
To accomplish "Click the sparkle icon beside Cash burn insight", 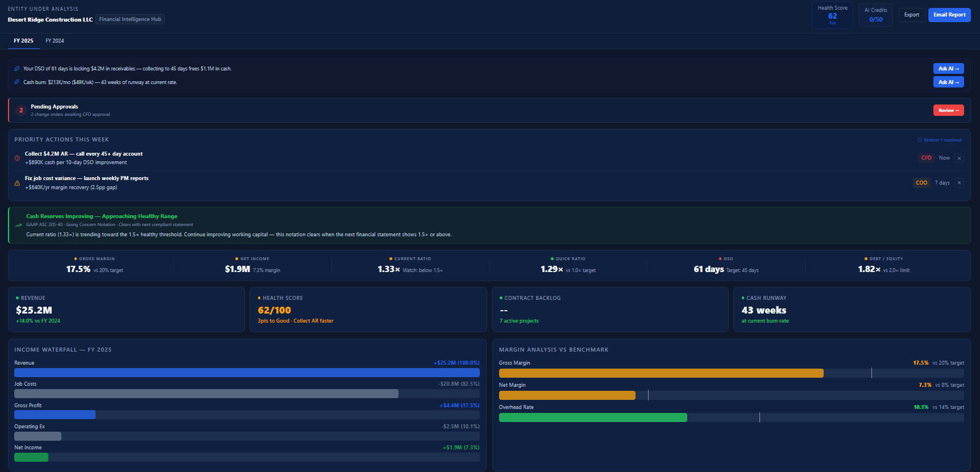I will 17,82.
